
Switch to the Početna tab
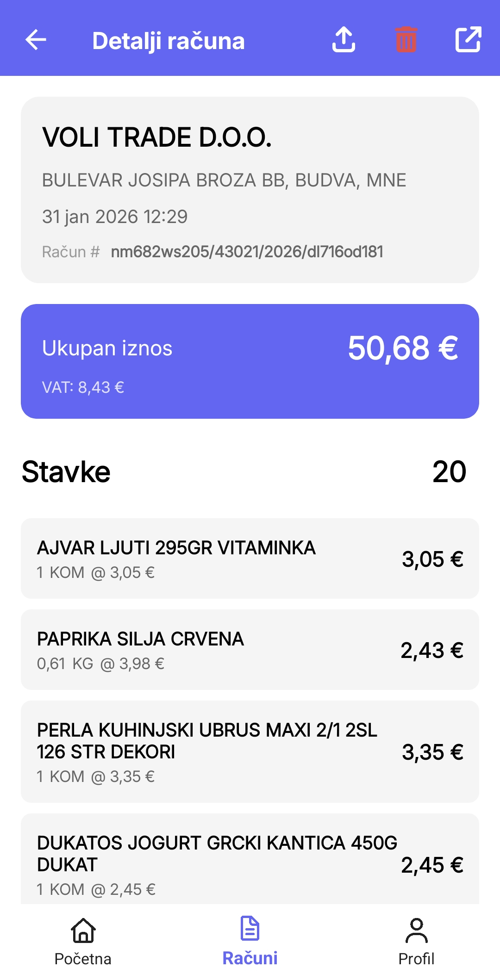[x=83, y=958]
